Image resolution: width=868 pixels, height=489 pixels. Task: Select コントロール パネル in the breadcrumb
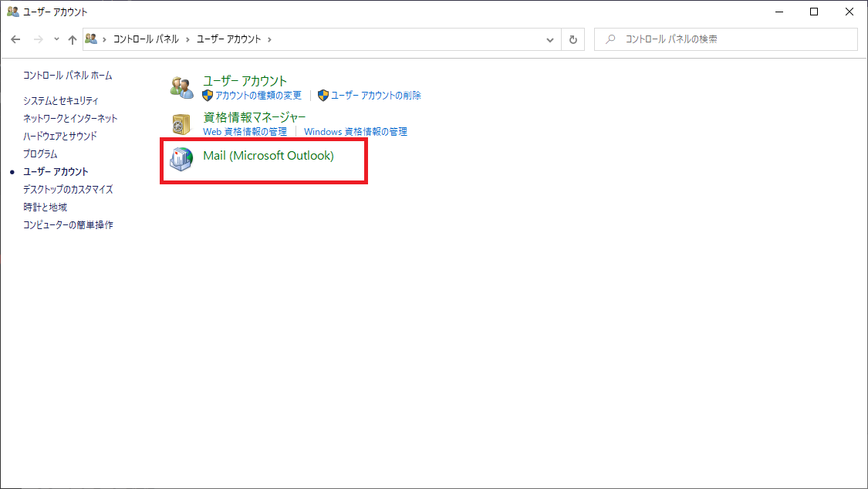pyautogui.click(x=146, y=39)
